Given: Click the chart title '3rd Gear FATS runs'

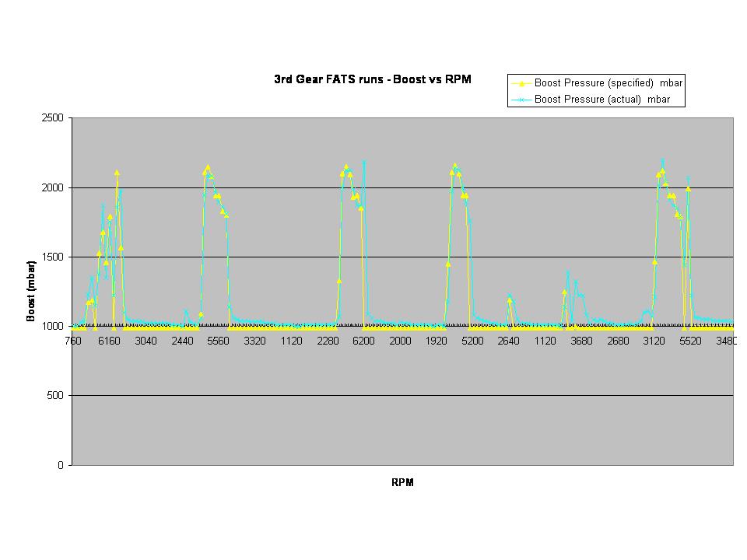Looking at the screenshot, I should pos(373,79).
